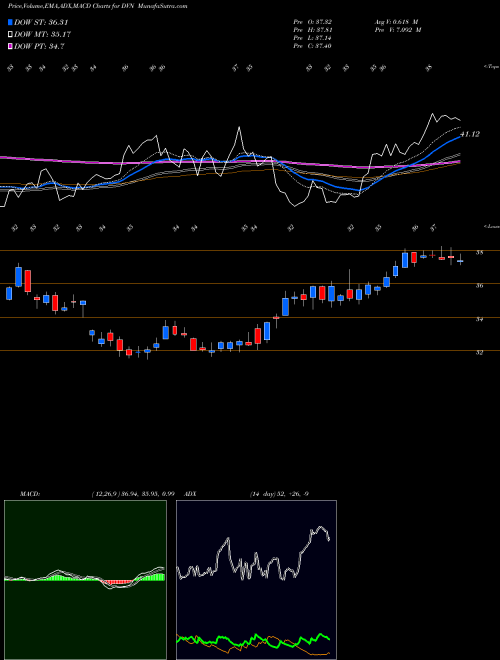This screenshot has width=500, height=660.
Task: Click the 41.12 EMA price label
Action: click(x=470, y=134)
